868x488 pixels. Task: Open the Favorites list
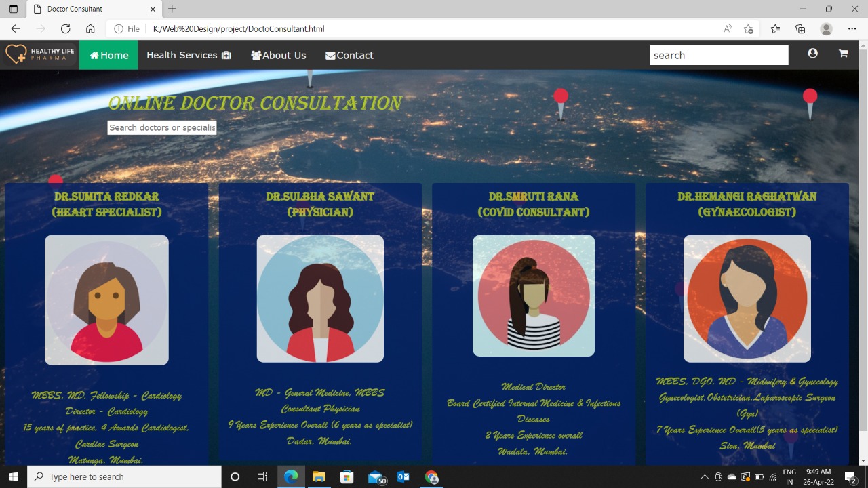[x=775, y=28]
